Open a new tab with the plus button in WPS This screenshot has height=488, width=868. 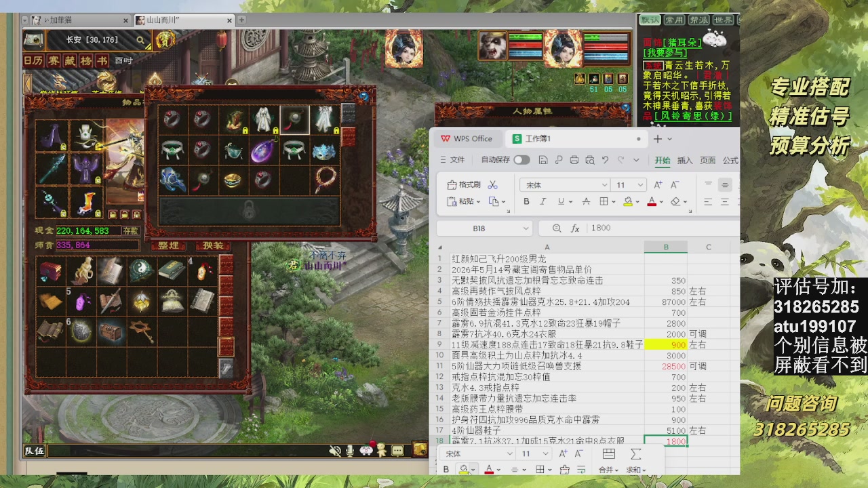657,139
